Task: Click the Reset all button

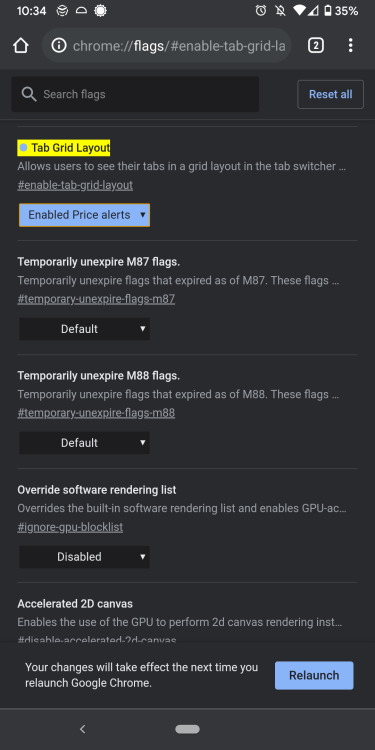Action: [331, 94]
